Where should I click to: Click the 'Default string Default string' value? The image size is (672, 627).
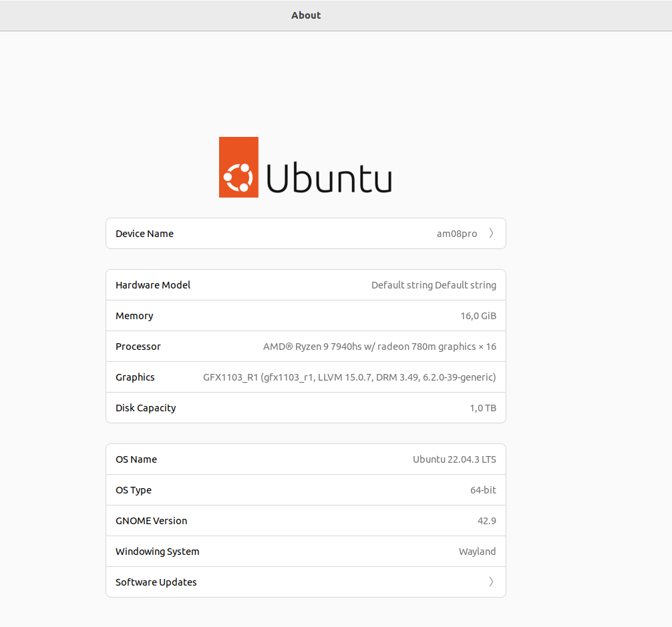434,285
